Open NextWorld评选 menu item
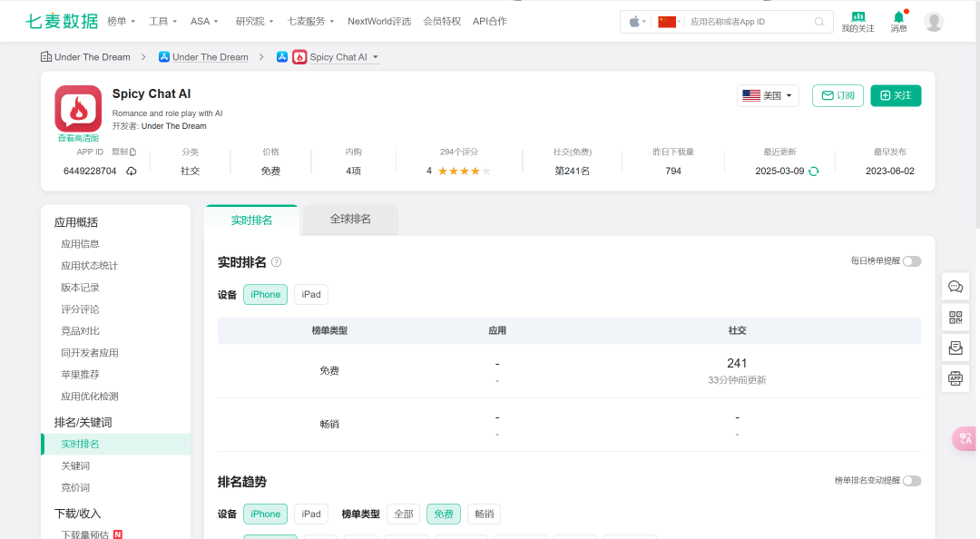Image resolution: width=980 pixels, height=539 pixels. pyautogui.click(x=379, y=21)
